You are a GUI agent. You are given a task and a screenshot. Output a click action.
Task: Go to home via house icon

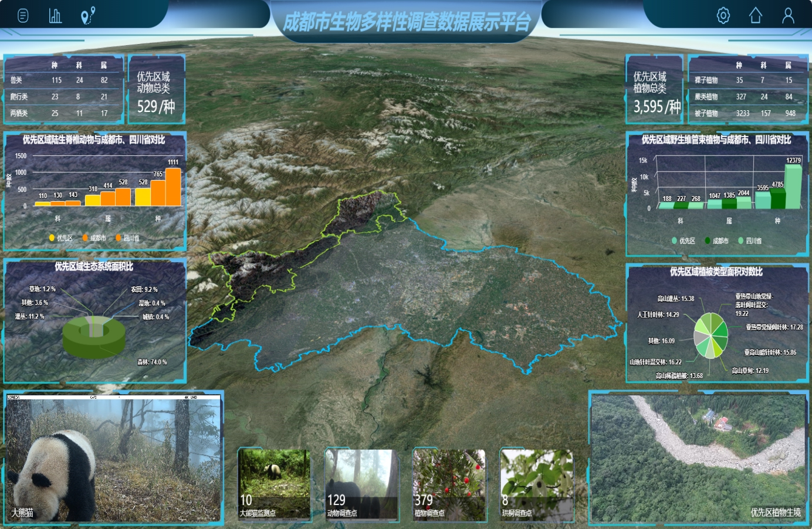click(x=756, y=15)
